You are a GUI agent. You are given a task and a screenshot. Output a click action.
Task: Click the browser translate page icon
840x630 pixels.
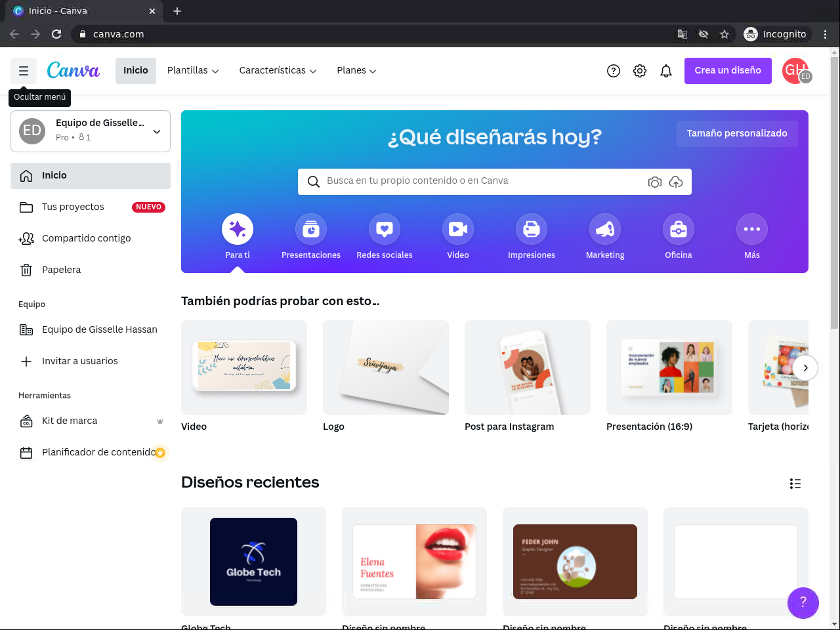[682, 34]
